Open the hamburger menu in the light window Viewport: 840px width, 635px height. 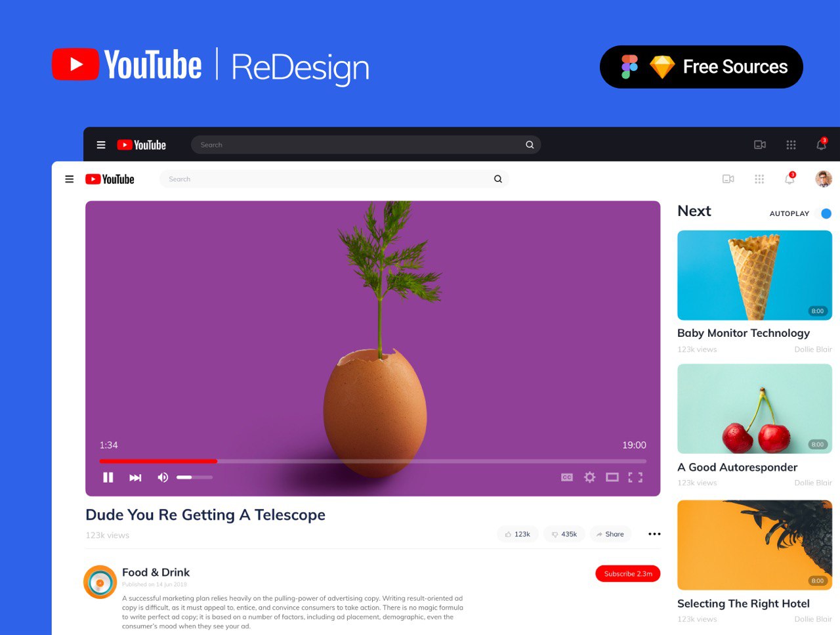(69, 179)
